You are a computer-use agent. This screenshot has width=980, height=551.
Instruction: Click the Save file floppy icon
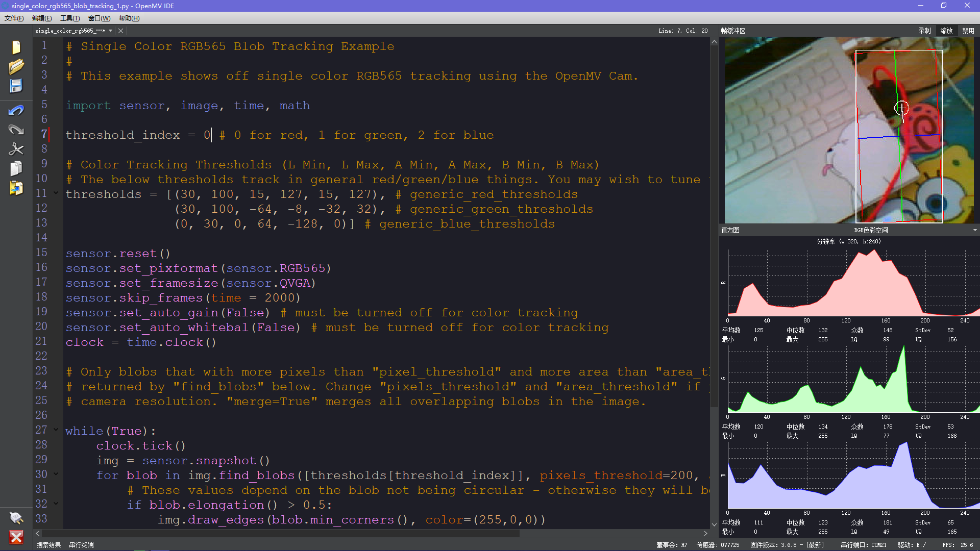[x=16, y=86]
